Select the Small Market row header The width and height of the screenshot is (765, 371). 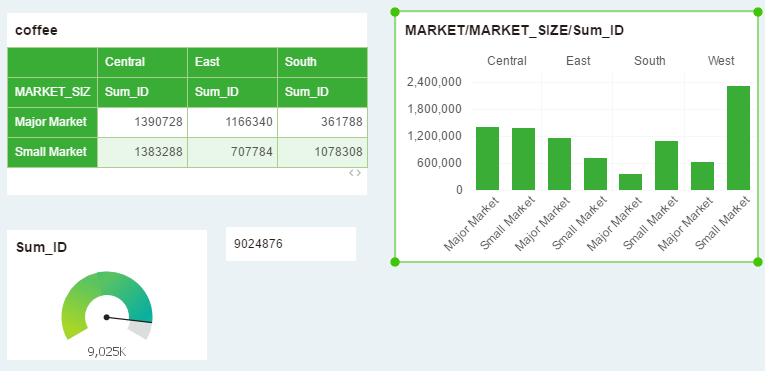click(x=52, y=152)
